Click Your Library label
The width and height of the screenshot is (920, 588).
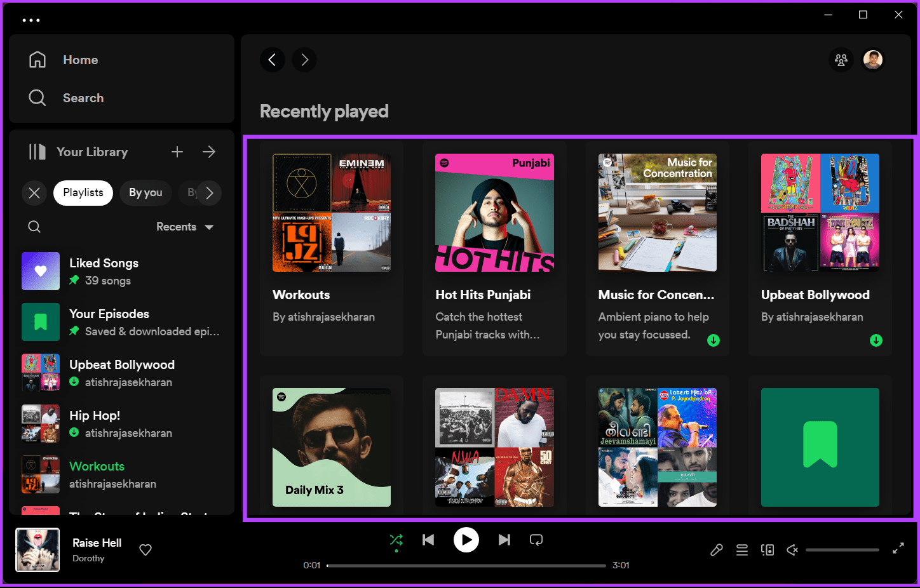click(92, 152)
